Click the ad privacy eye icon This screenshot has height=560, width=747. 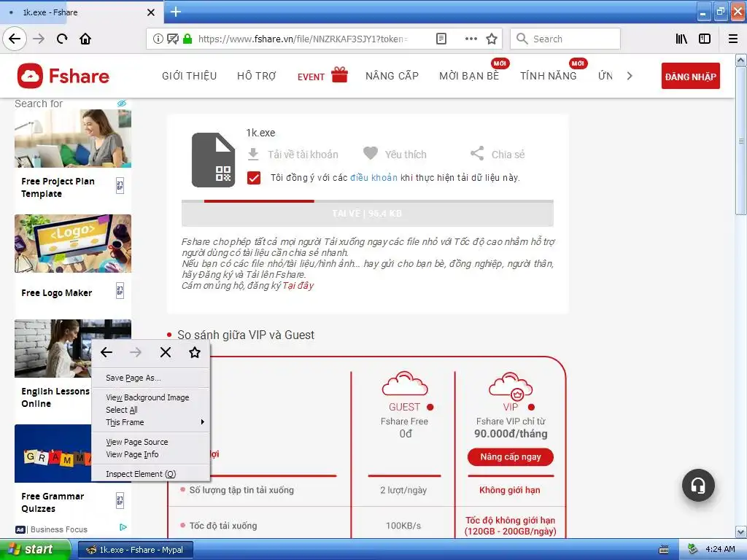[x=122, y=104]
